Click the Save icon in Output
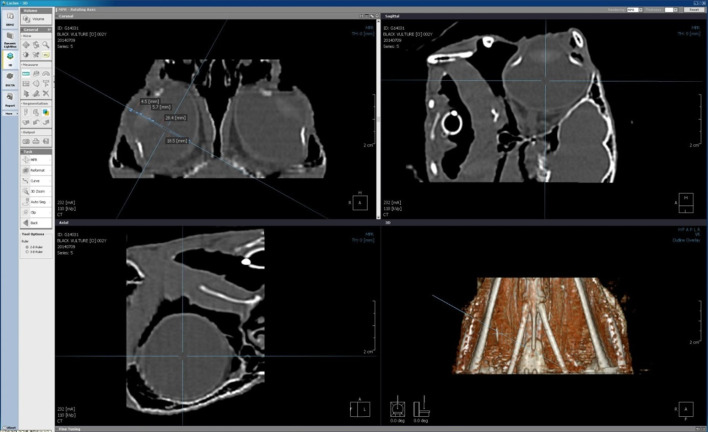 [46, 141]
